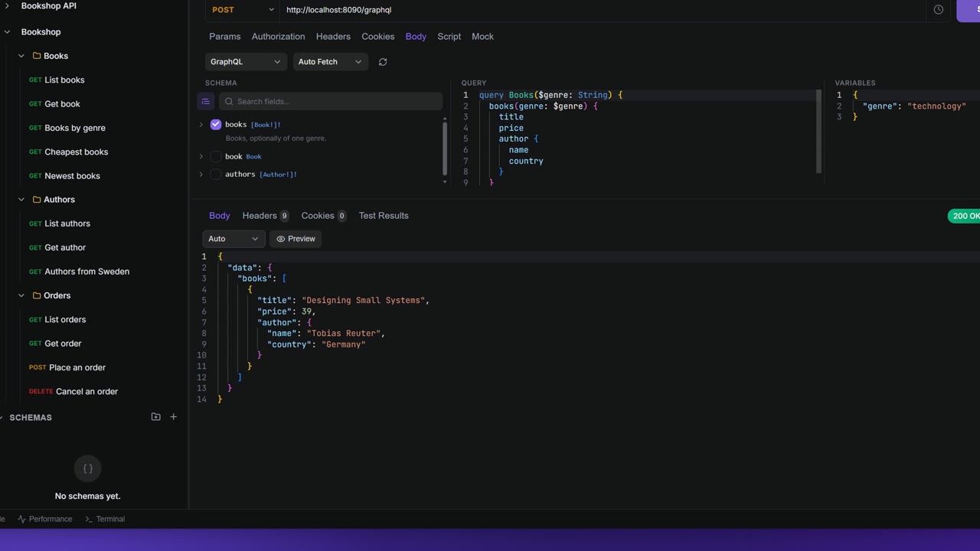Uncheck the books schema field
The image size is (980, 551).
click(216, 124)
